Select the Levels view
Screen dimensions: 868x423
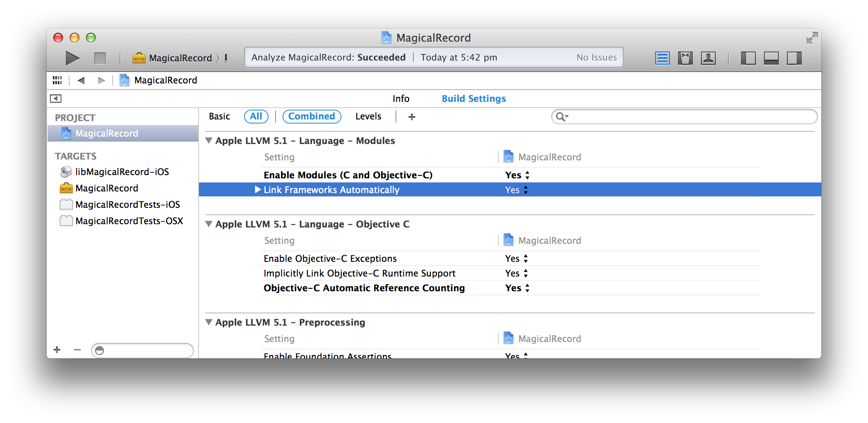coord(368,117)
